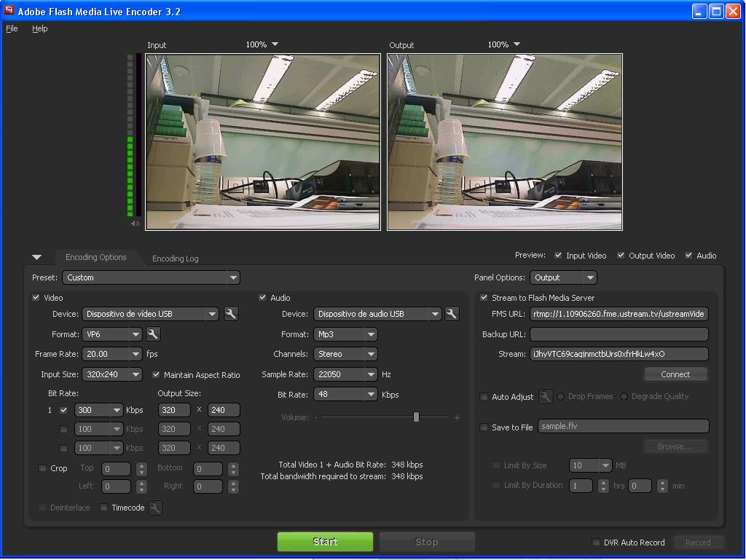Click the Connect button
This screenshot has height=560, width=746.
pos(675,374)
